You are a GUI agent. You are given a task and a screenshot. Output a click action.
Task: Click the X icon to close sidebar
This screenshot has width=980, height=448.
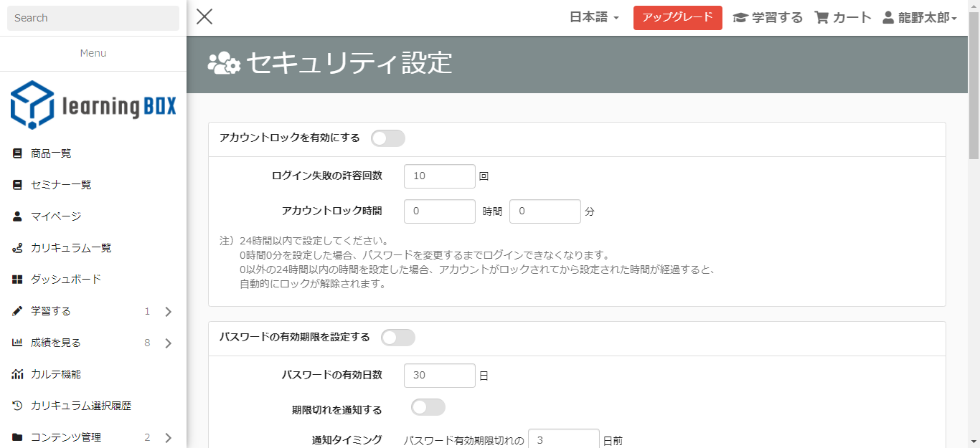tap(204, 16)
